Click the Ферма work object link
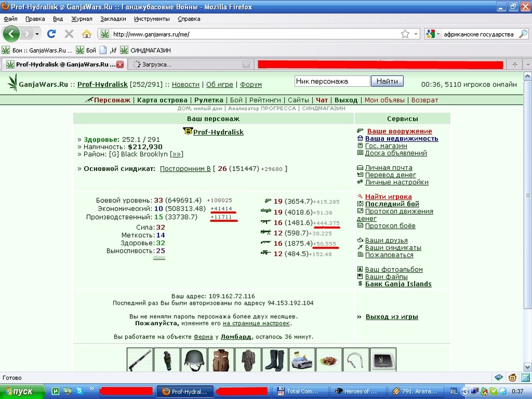 tap(203, 337)
